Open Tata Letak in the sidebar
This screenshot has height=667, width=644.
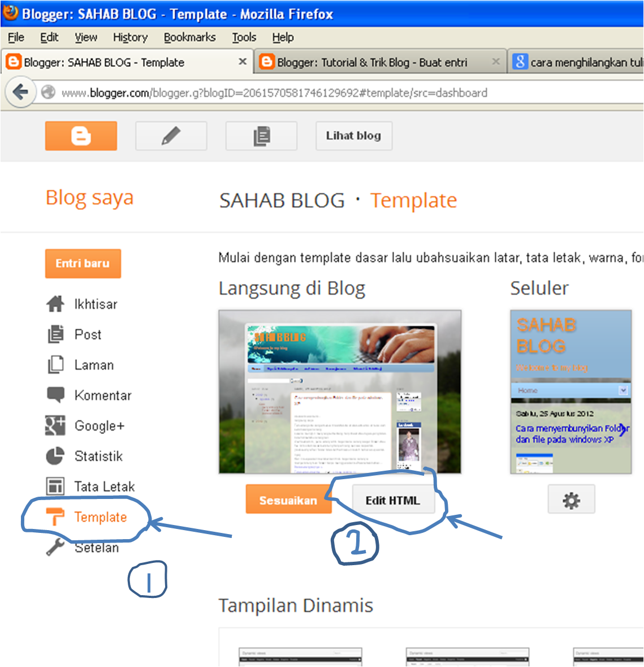105,487
